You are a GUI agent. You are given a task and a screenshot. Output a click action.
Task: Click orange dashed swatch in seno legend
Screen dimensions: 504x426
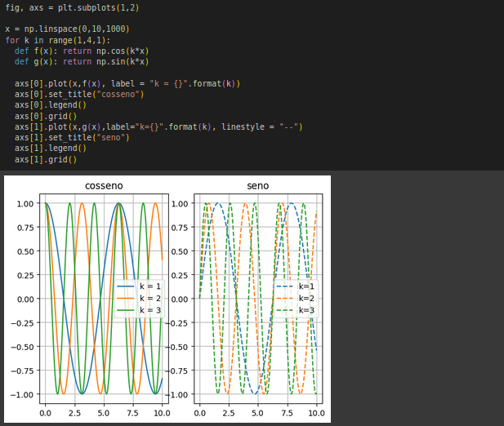[x=283, y=298]
